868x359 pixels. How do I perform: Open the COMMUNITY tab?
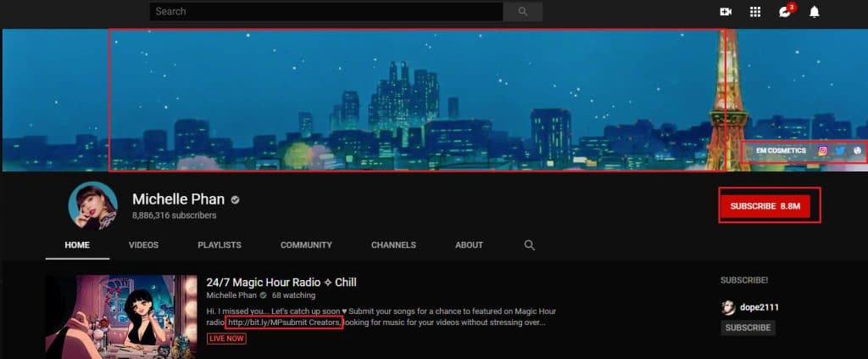coord(306,245)
